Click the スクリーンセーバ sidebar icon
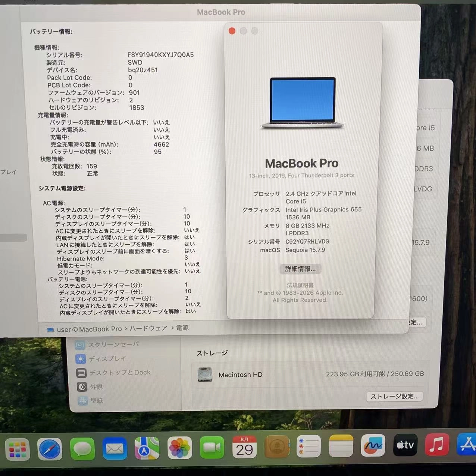 click(x=80, y=345)
